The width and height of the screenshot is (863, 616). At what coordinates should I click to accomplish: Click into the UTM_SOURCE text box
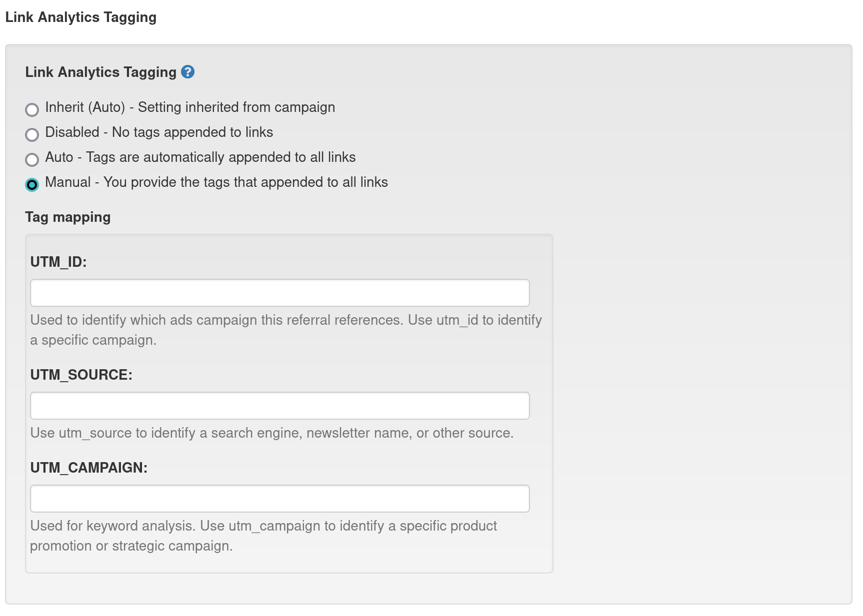279,406
